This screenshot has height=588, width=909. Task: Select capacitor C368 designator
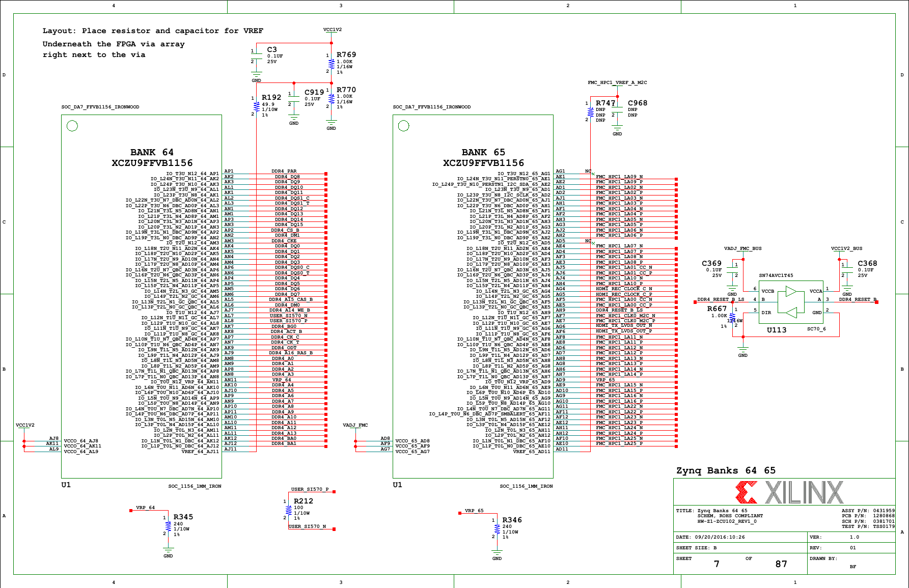[867, 264]
